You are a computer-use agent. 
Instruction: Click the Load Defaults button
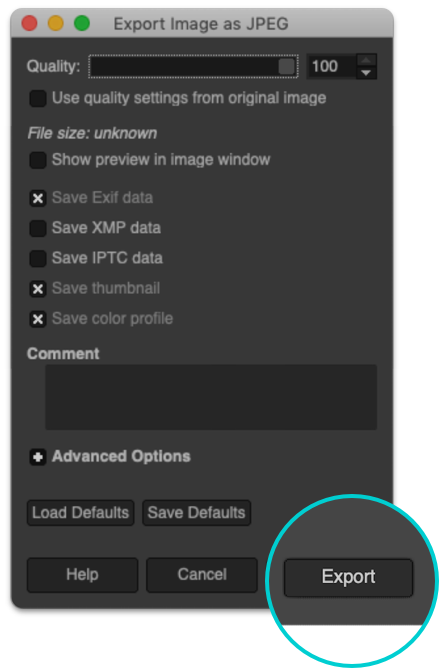(81, 513)
